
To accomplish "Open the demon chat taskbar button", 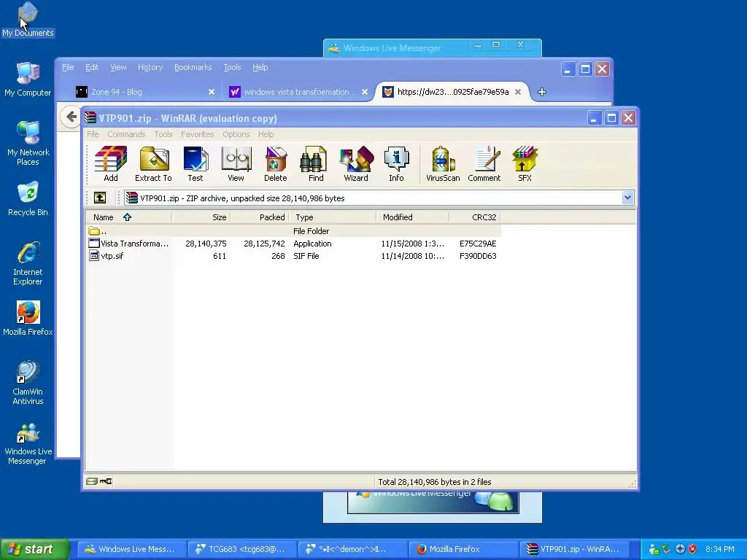I will click(352, 549).
